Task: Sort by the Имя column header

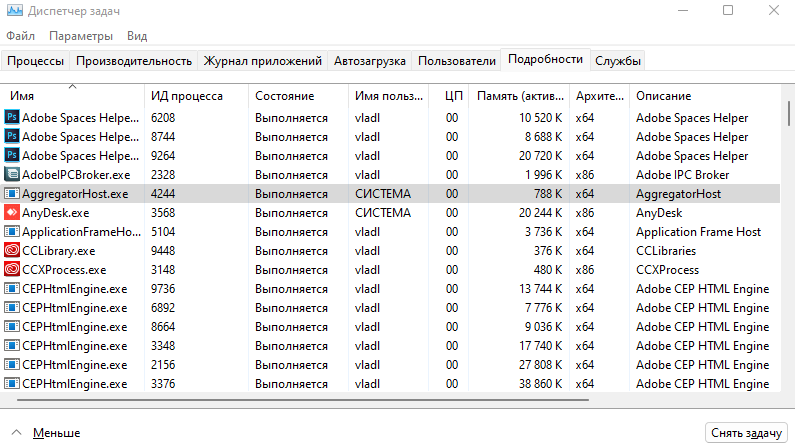Action: [73, 96]
